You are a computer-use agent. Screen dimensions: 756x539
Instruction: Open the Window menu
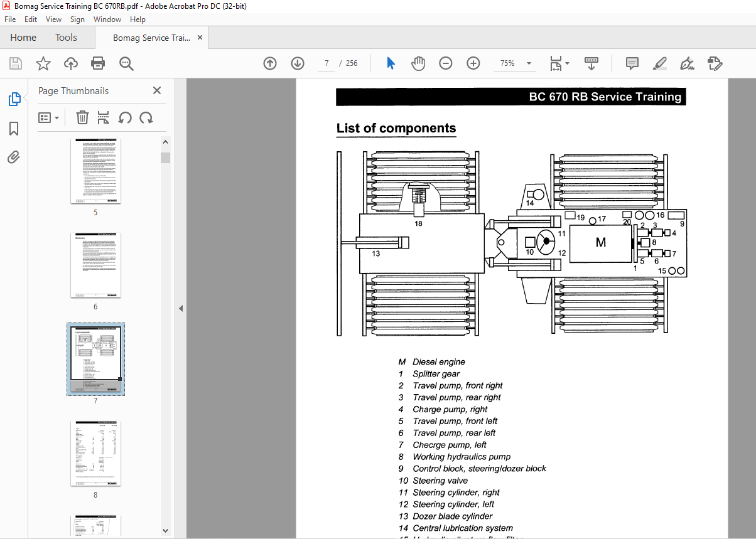click(107, 19)
